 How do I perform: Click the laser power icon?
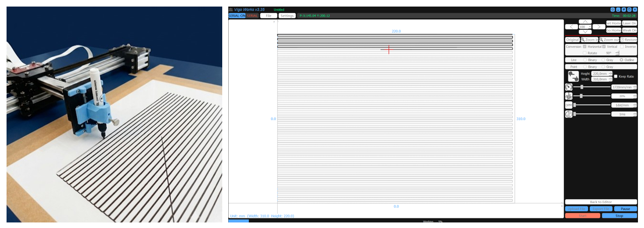pyautogui.click(x=568, y=96)
